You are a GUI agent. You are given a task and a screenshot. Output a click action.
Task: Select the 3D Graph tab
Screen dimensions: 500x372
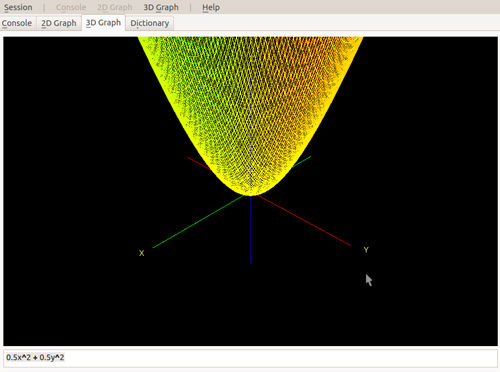point(103,23)
